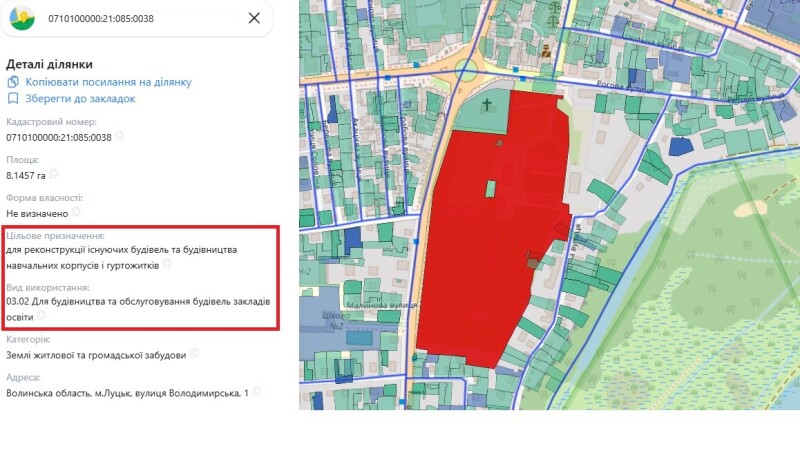This screenshot has width=800, height=453.
Task: Click the 'Малинова вулиця' street label
Action: coord(381,303)
